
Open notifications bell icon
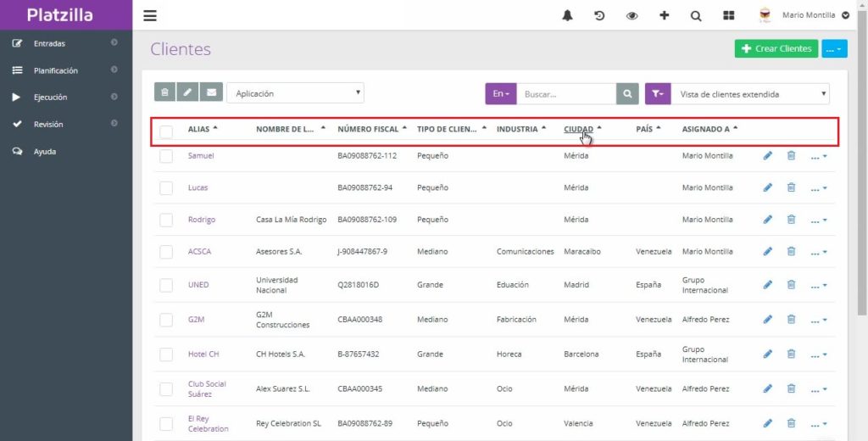(567, 15)
